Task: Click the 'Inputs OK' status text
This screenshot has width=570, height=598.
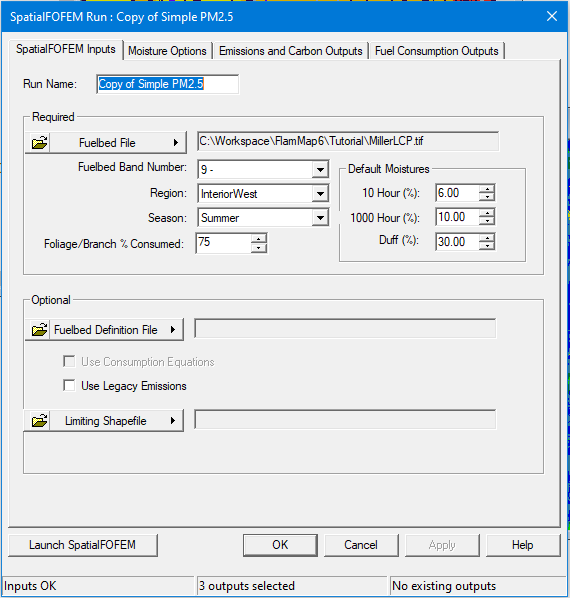Action: tap(30, 586)
